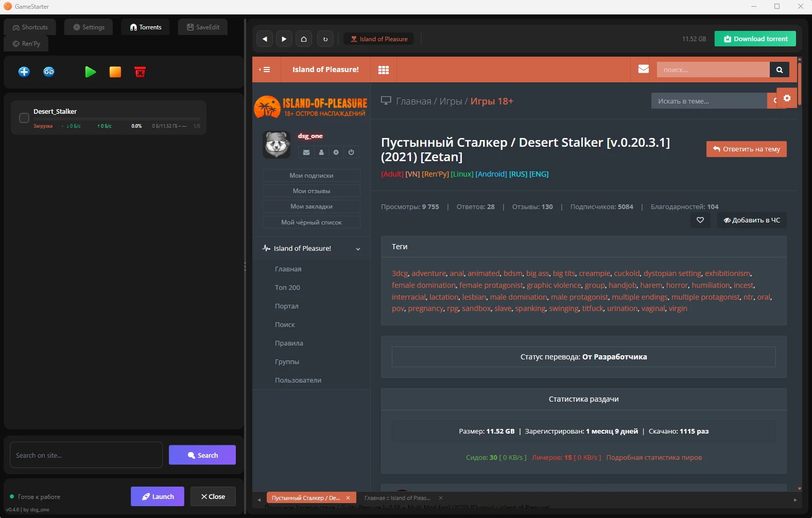The height and width of the screenshot is (518, 812).
Task: Add topic to favorites with heart icon
Action: pyautogui.click(x=700, y=220)
